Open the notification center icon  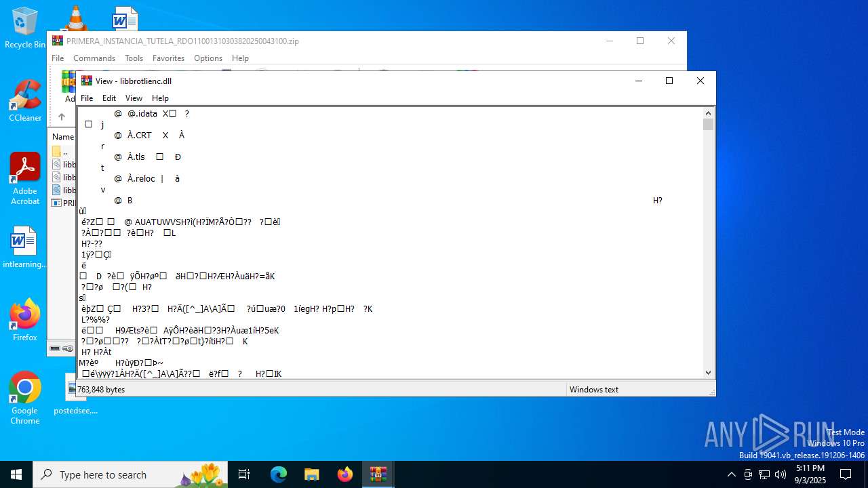coord(846,474)
